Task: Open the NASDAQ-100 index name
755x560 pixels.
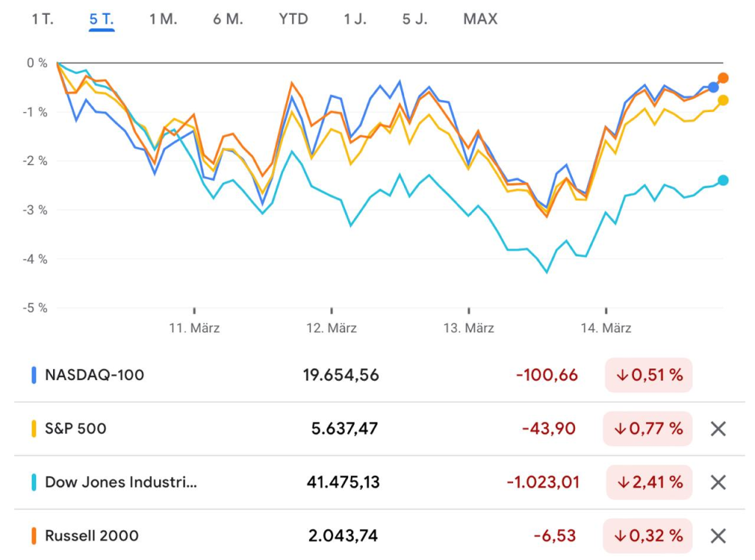Action: tap(94, 375)
